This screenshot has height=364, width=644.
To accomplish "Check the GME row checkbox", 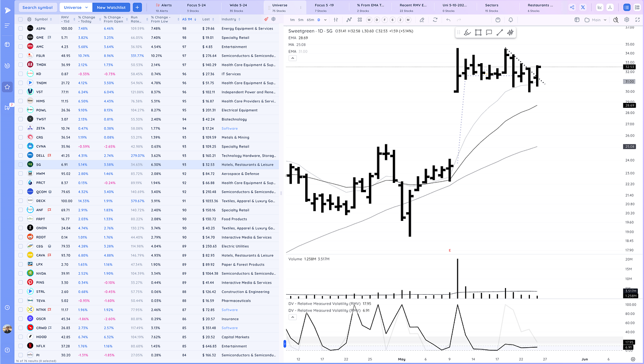I will pyautogui.click(x=20, y=38).
